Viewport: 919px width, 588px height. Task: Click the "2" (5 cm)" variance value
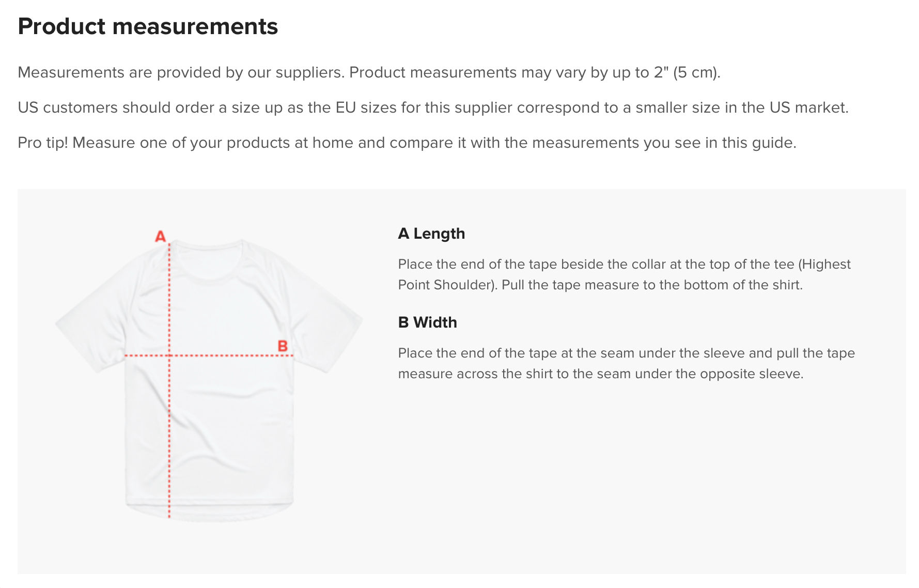click(x=687, y=72)
